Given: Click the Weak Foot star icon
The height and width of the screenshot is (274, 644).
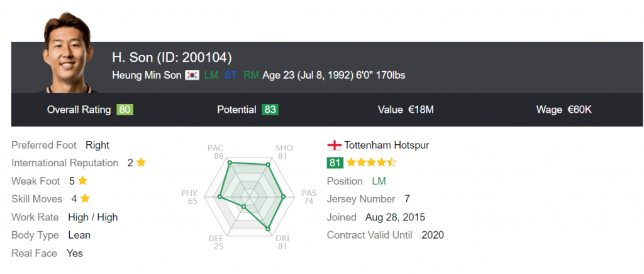Looking at the screenshot, I should coord(82,181).
